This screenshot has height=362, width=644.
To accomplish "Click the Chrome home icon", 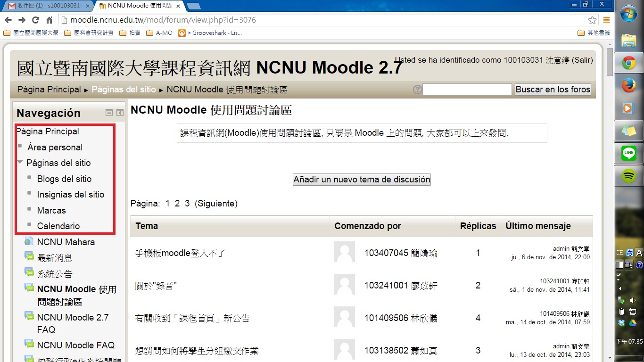I will 49,20.
